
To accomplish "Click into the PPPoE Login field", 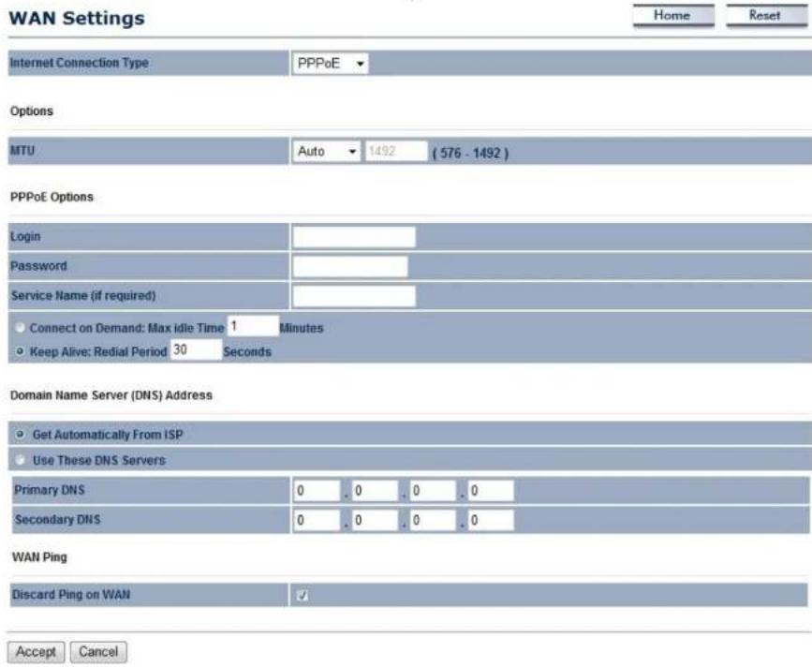I will [354, 237].
